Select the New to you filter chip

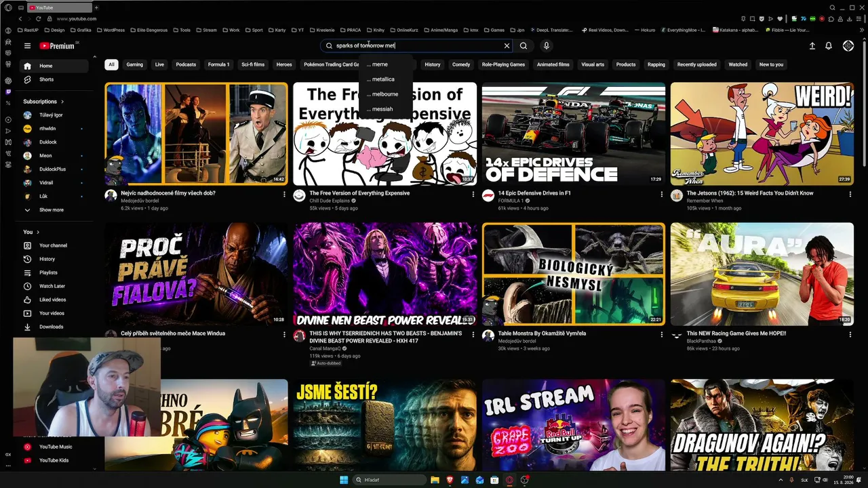click(771, 64)
